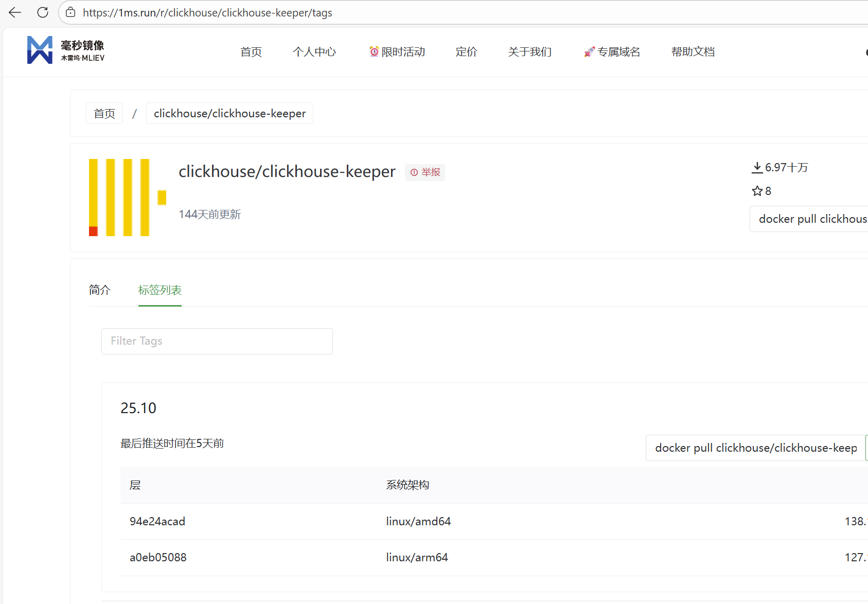Click the download count icon

click(757, 168)
